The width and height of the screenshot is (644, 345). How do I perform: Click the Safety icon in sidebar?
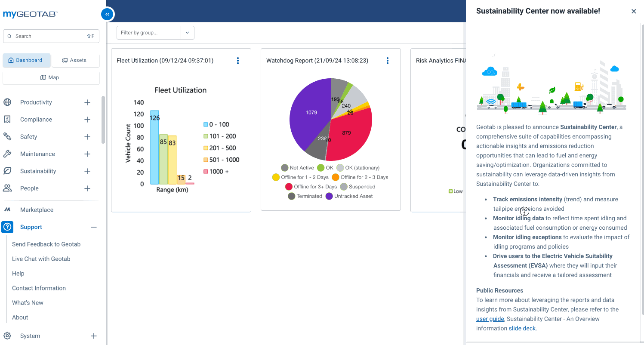click(x=7, y=137)
